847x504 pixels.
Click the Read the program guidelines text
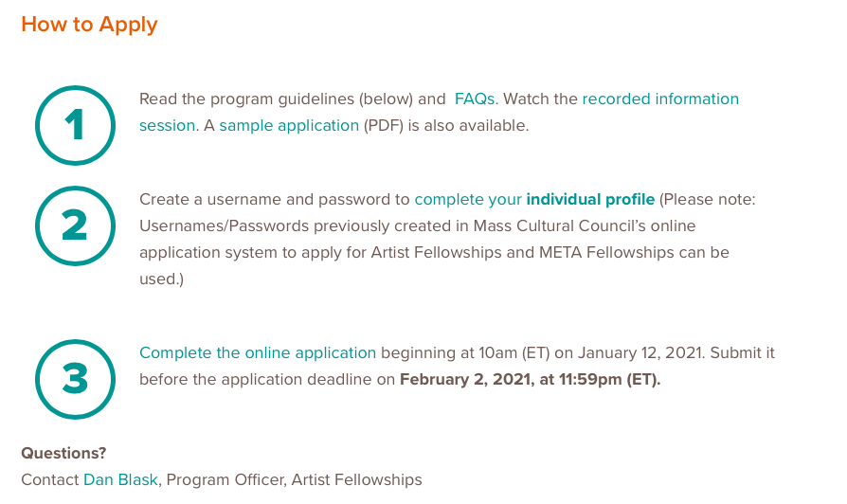click(246, 99)
